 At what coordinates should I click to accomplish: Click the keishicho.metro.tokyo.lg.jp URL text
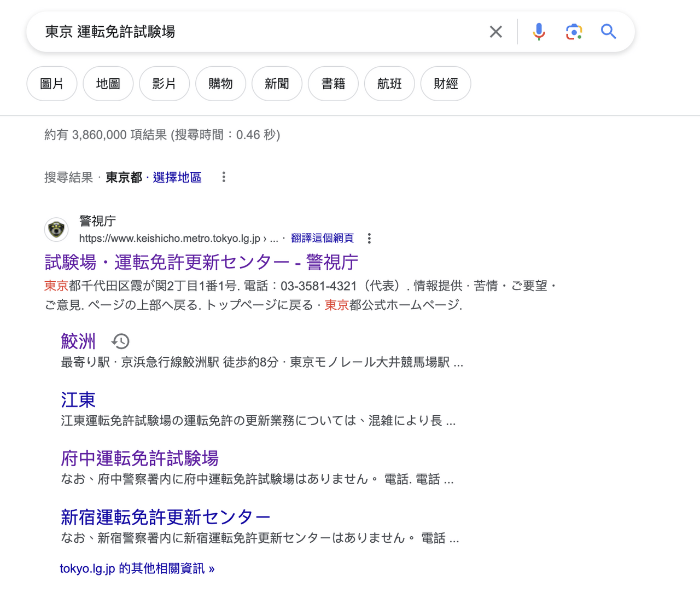click(x=179, y=239)
